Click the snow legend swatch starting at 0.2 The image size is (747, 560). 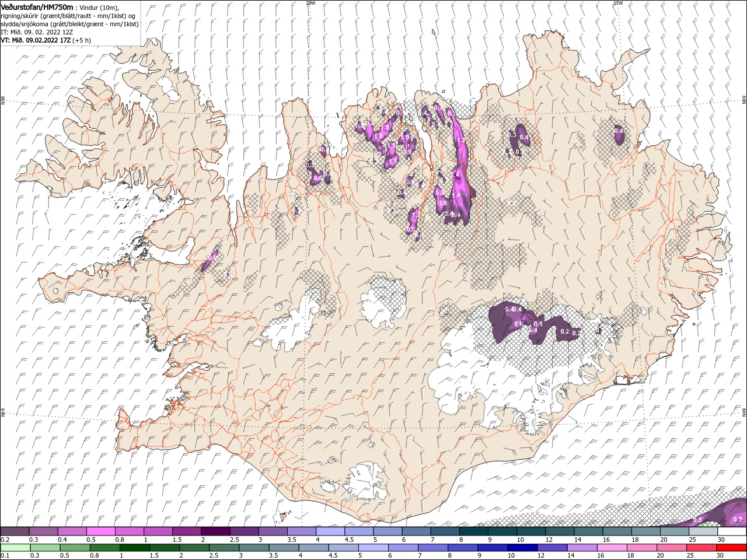click(15, 531)
